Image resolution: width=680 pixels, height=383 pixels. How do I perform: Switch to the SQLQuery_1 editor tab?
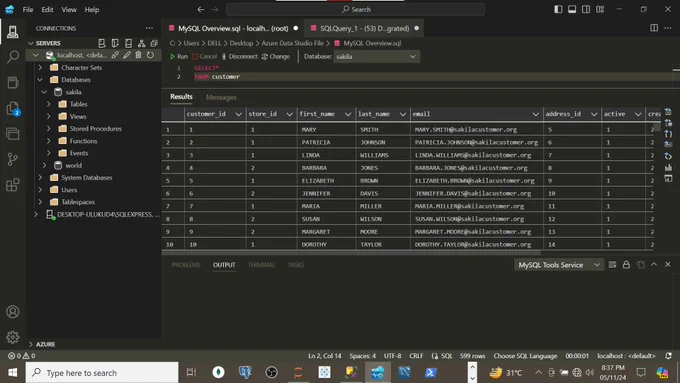(x=364, y=28)
